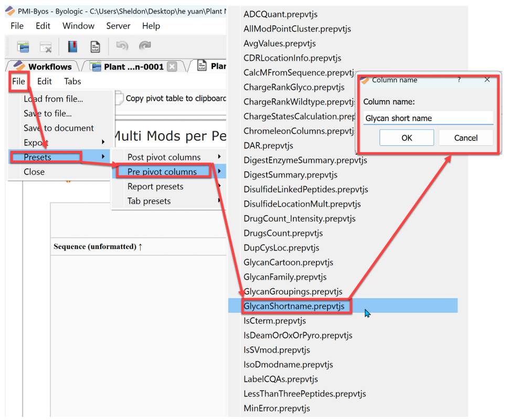Click the undo arrow in toolbar
Screen dimensions: 507x420
pyautogui.click(x=122, y=46)
